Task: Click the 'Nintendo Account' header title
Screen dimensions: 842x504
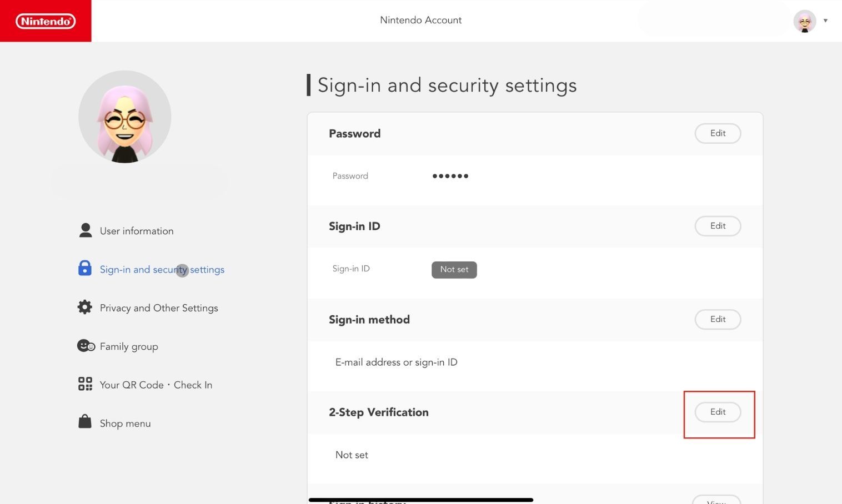Action: pos(421,20)
